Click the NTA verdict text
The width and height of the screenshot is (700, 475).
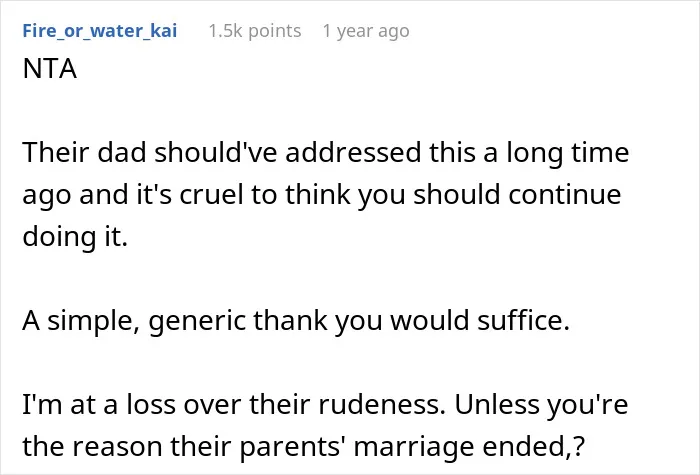(x=50, y=69)
